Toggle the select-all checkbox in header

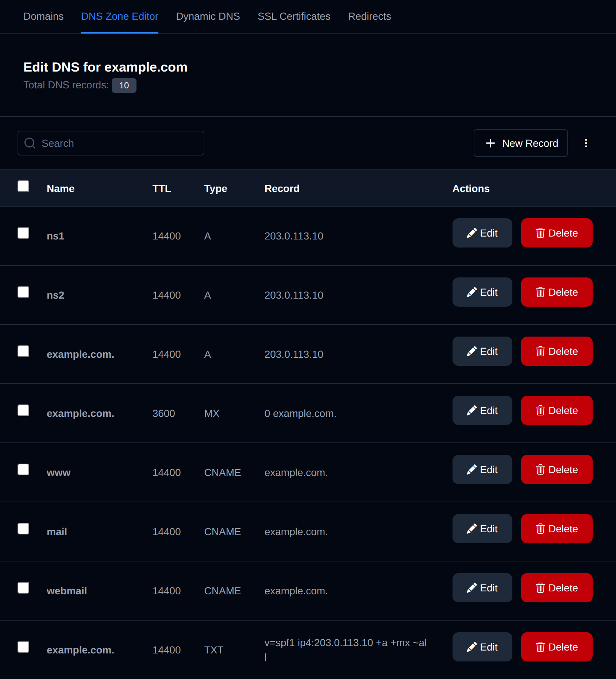tap(23, 186)
